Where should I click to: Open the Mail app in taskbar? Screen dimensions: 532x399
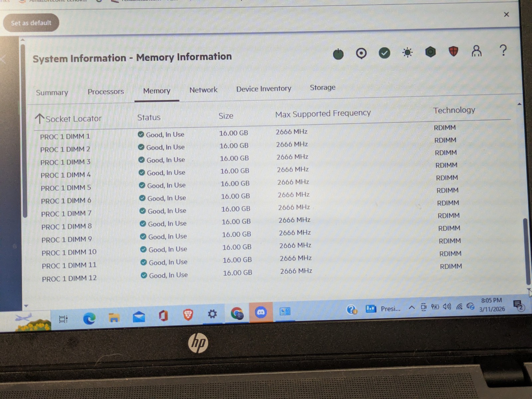(139, 317)
